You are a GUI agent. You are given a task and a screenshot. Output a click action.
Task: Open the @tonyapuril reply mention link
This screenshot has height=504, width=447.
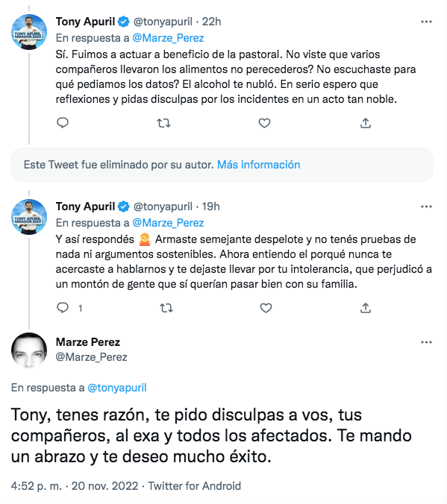click(x=117, y=388)
